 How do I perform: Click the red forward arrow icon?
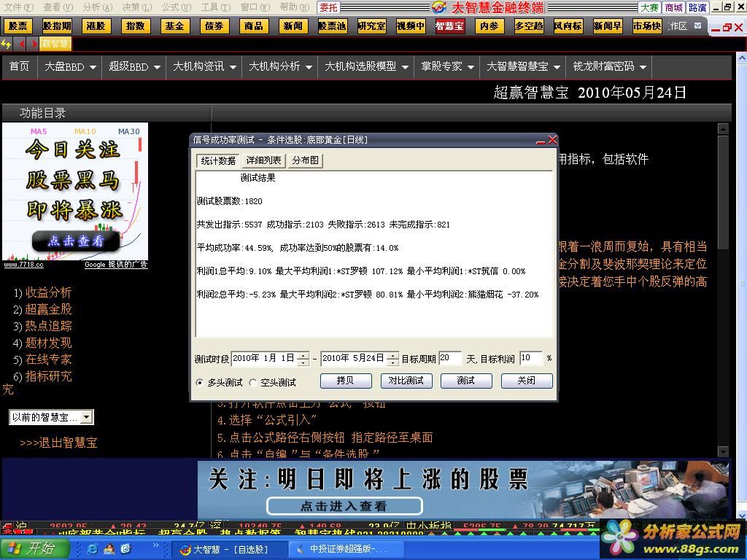point(33,44)
